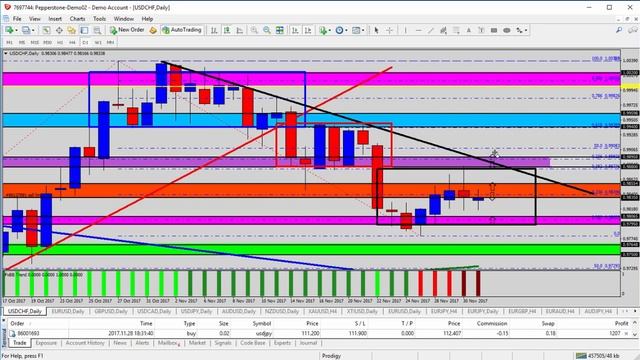Viewport: 640px width, 360px height.
Task: Select the Fibonacci retracement tool
Action: (x=456, y=30)
